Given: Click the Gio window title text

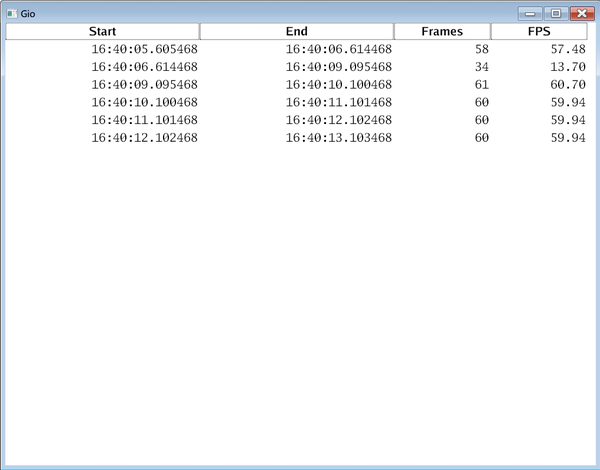Looking at the screenshot, I should point(29,14).
